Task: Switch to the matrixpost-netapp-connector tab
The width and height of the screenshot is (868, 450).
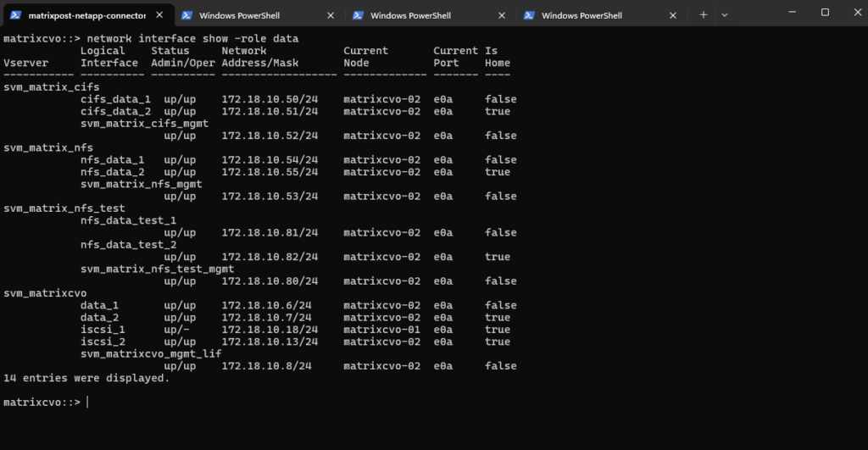Action: pyautogui.click(x=85, y=14)
